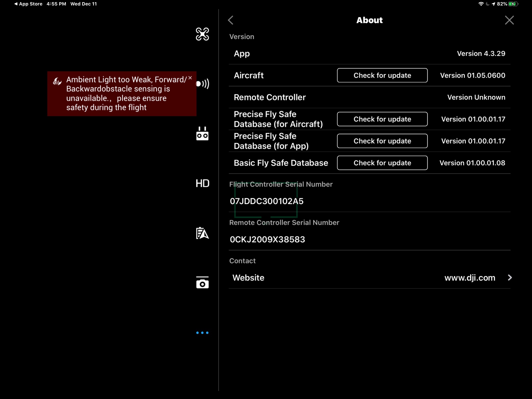
Task: Open the aircraft main controller settings
Action: tap(202, 34)
